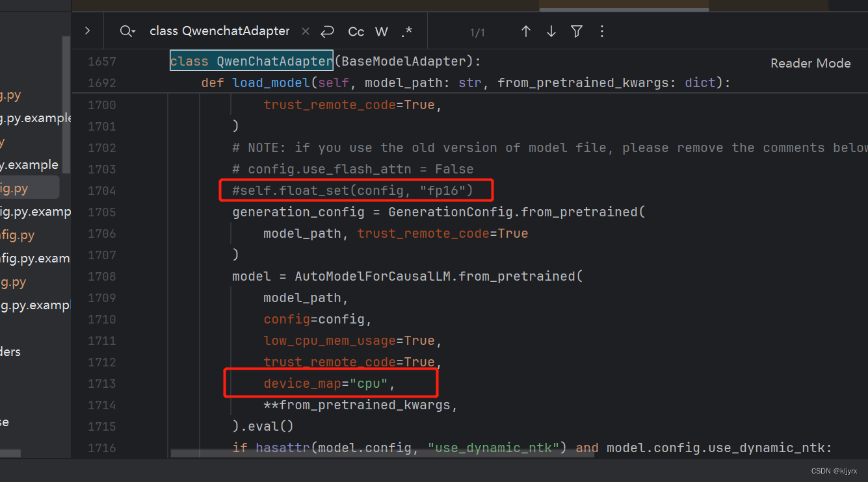Click 'generation_config = GenerationConfig.from_pretrained(' line

(x=439, y=212)
